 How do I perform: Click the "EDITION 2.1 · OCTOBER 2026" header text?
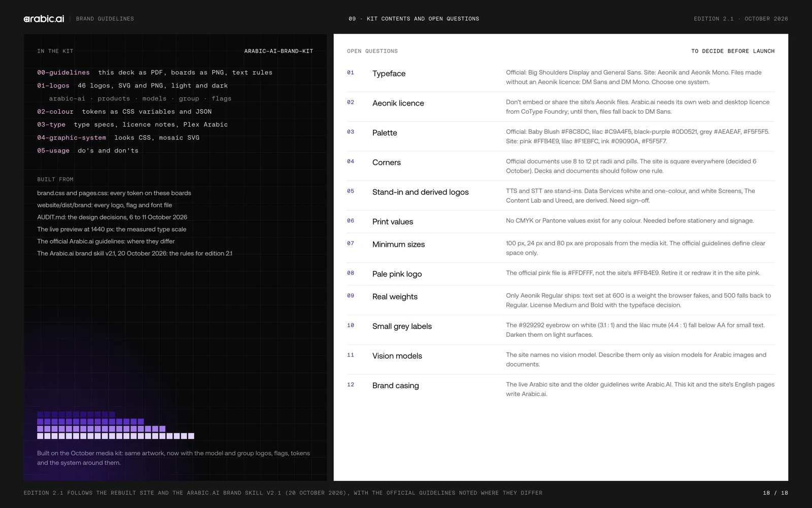coord(741,19)
